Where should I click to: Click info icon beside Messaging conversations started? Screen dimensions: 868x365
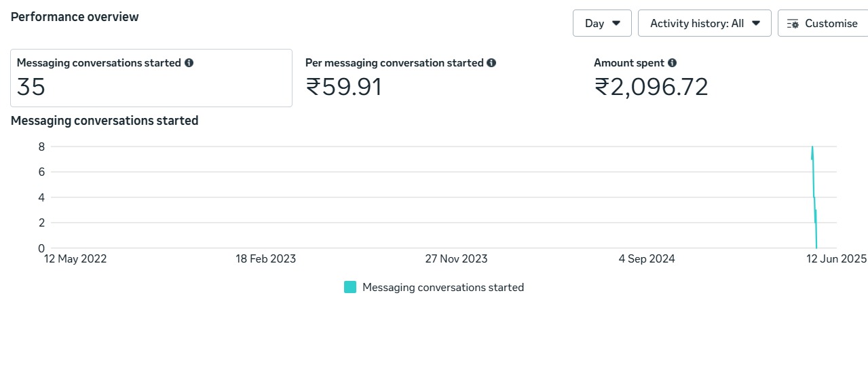[189, 62]
